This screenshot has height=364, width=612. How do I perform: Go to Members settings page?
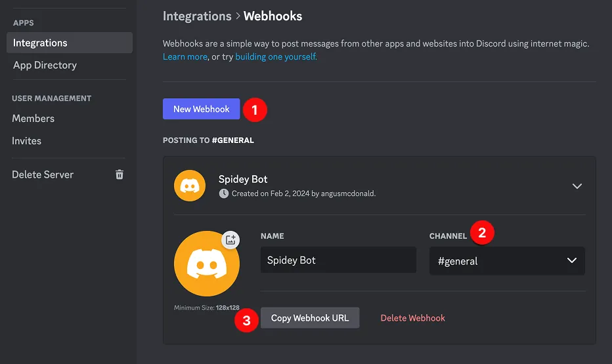click(x=33, y=119)
